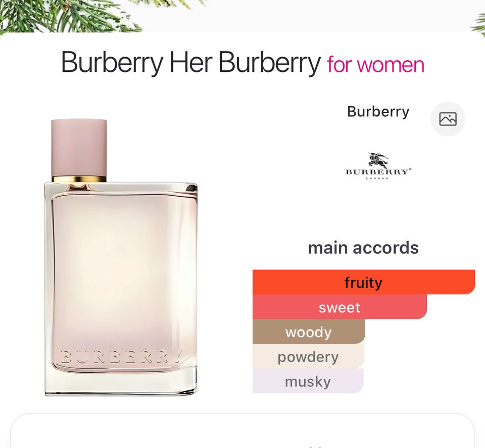The height and width of the screenshot is (448, 485).
Task: Select the musky accord bar
Action: click(x=308, y=381)
